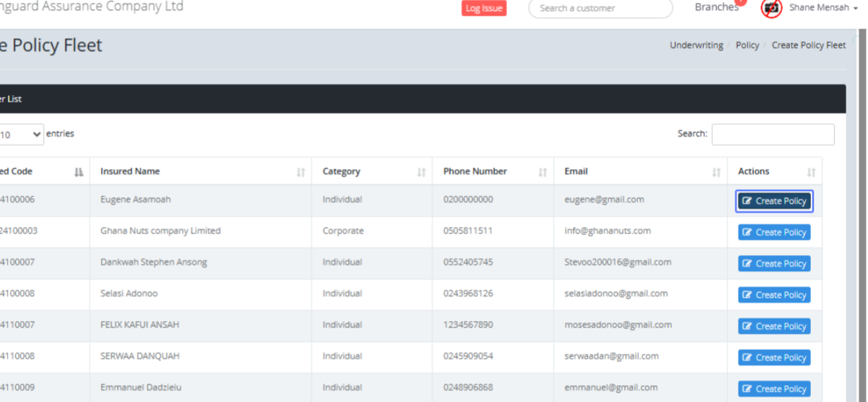
Task: Click the Actions column sort icon
Action: tap(811, 172)
